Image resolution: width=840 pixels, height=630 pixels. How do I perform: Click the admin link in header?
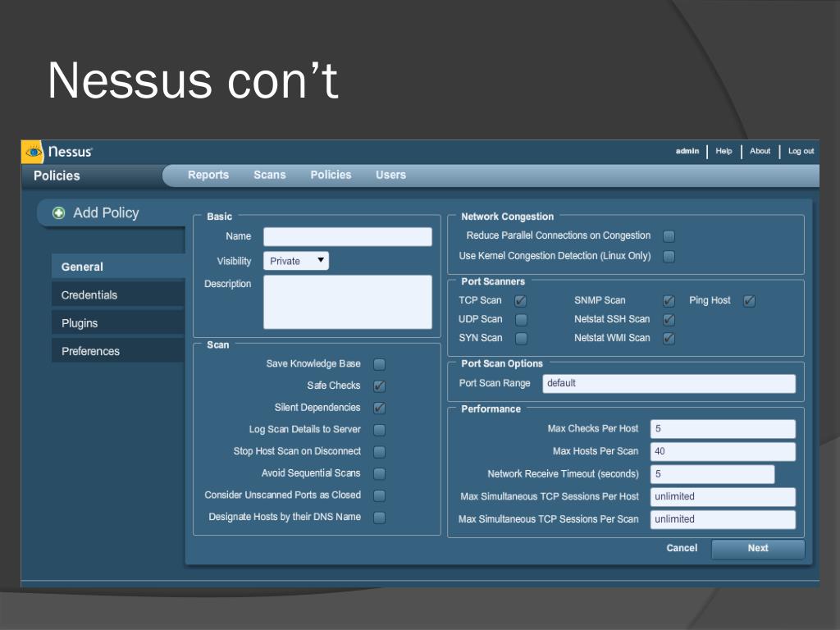[687, 151]
